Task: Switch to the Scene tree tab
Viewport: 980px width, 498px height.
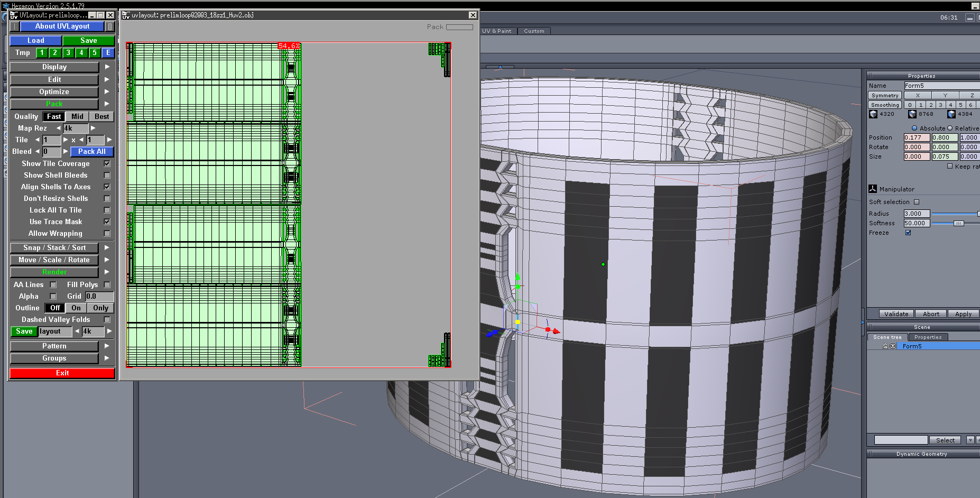Action: (x=887, y=337)
